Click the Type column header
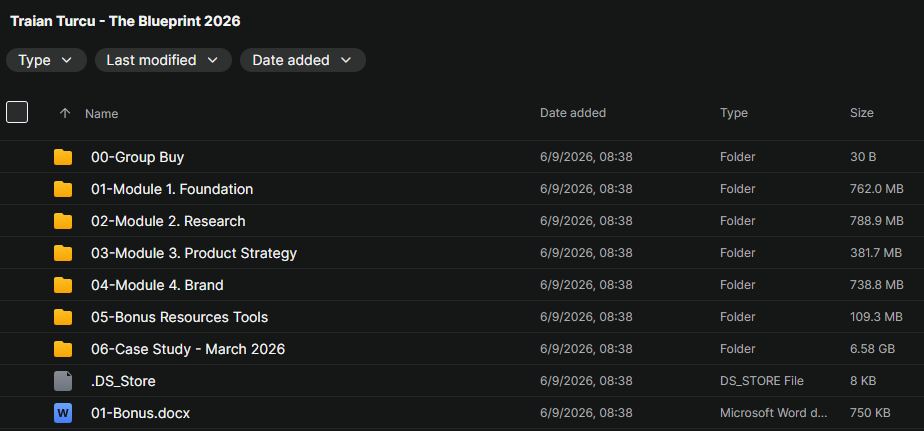 [x=734, y=113]
